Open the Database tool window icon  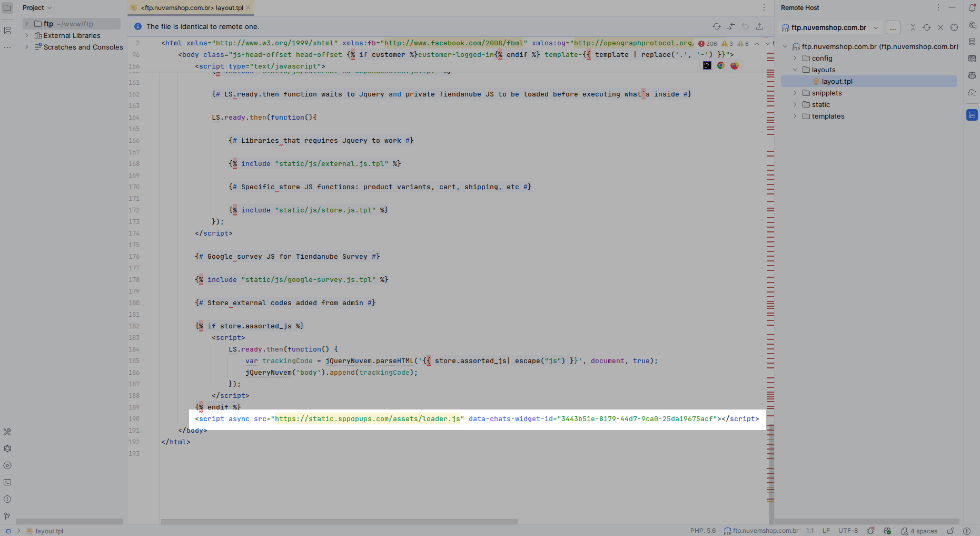click(x=972, y=42)
